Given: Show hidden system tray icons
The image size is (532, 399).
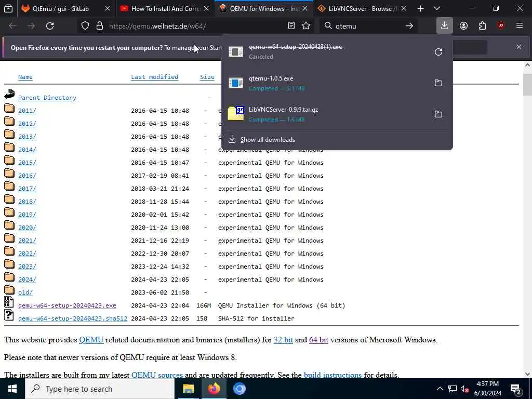Looking at the screenshot, I should pyautogui.click(x=440, y=389).
